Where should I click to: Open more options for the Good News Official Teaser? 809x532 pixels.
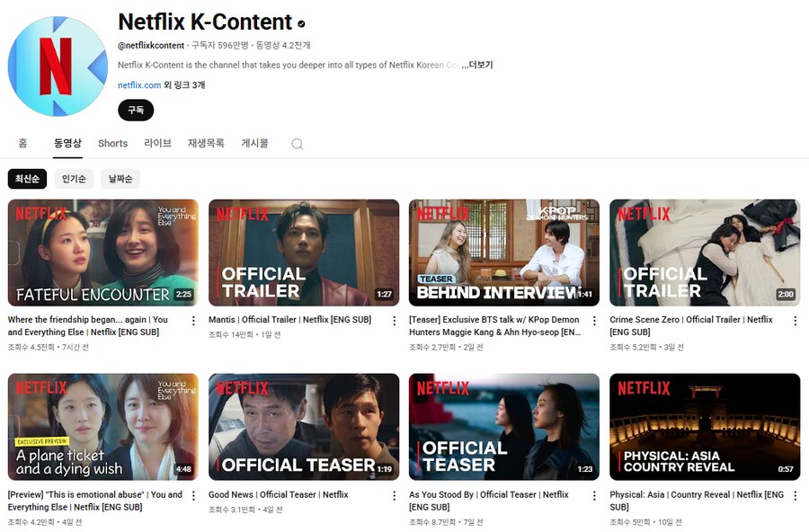395,495
